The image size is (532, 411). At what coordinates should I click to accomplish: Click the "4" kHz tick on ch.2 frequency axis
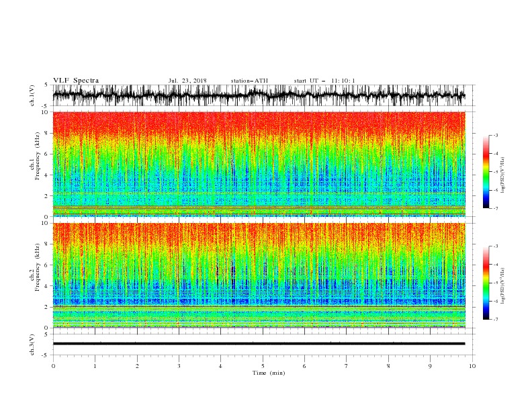click(x=46, y=286)
